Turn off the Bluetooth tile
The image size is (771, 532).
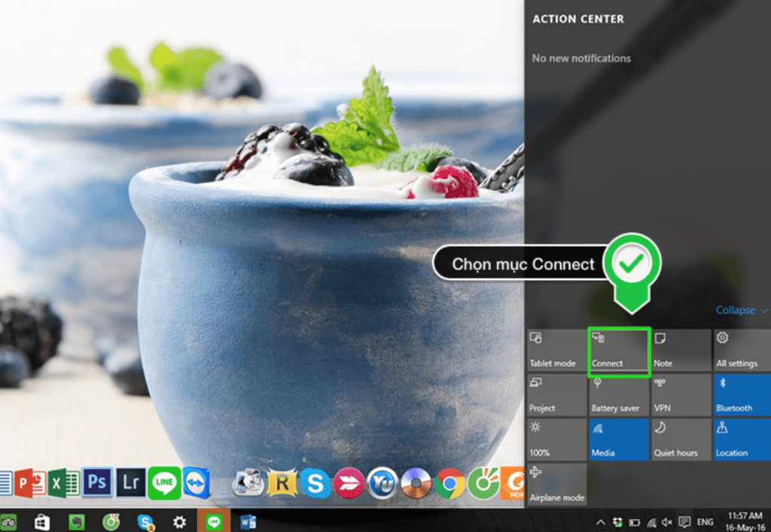click(x=742, y=395)
